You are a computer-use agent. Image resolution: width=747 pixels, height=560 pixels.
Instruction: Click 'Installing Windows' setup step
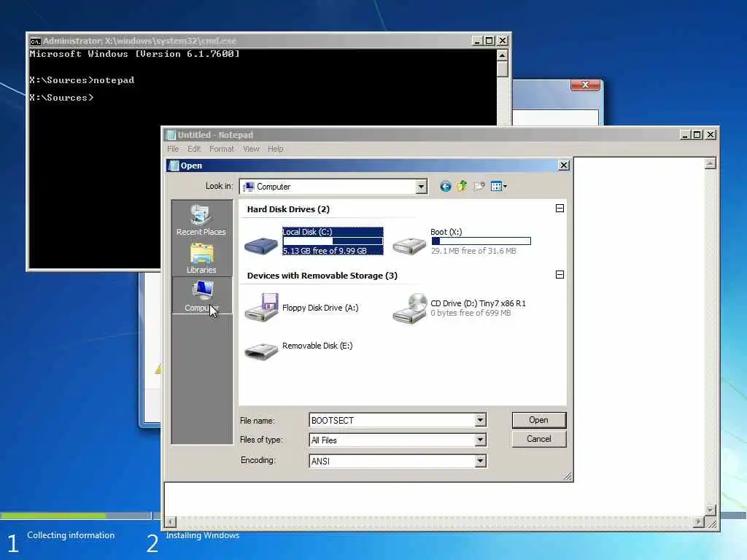pos(203,535)
